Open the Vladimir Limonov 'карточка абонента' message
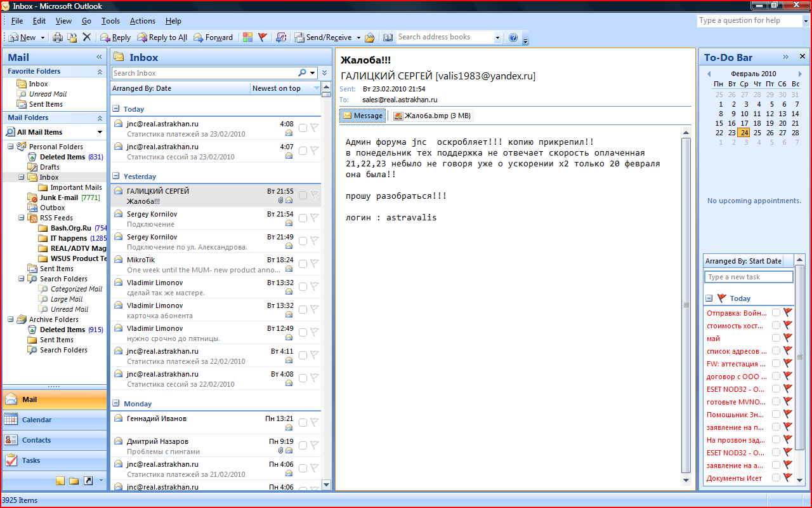The height and width of the screenshot is (508, 812). [216, 310]
